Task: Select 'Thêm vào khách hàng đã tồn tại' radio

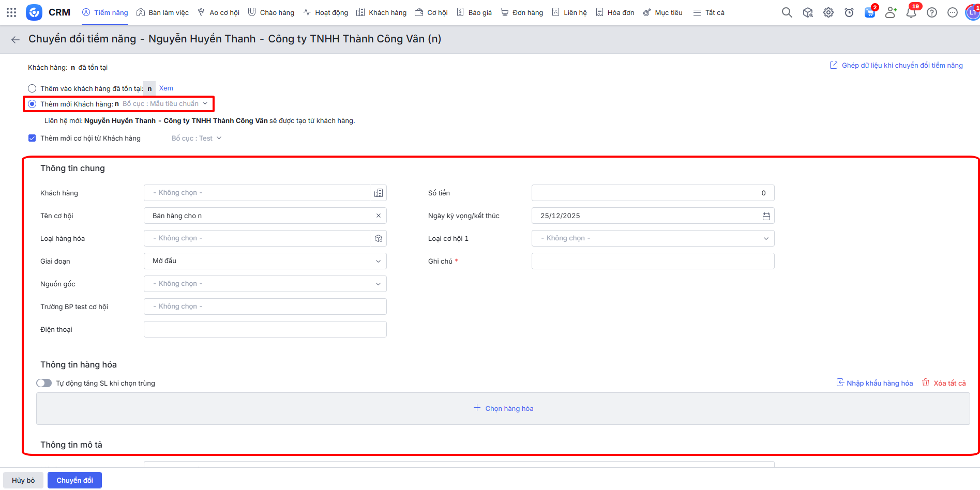Action: tap(32, 88)
